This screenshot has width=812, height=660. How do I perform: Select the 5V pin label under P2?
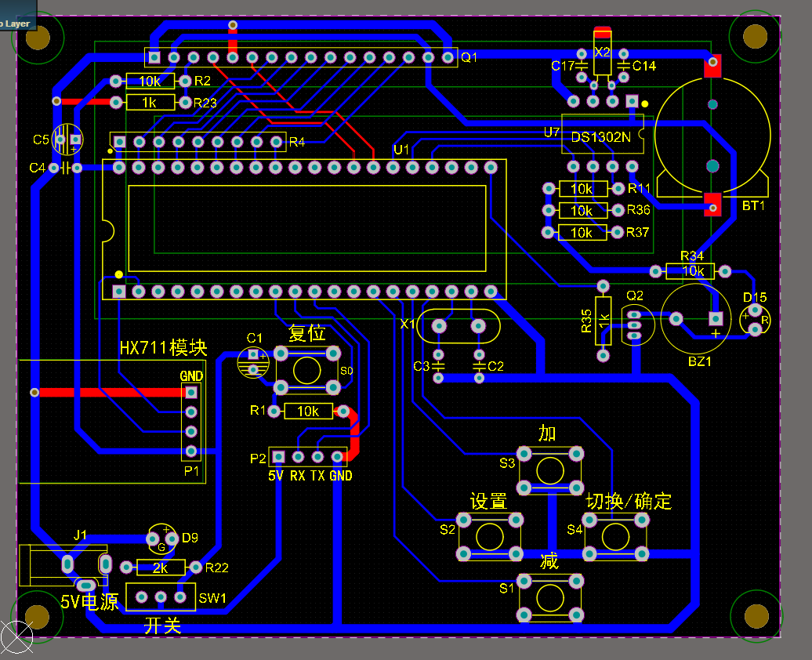[276, 476]
